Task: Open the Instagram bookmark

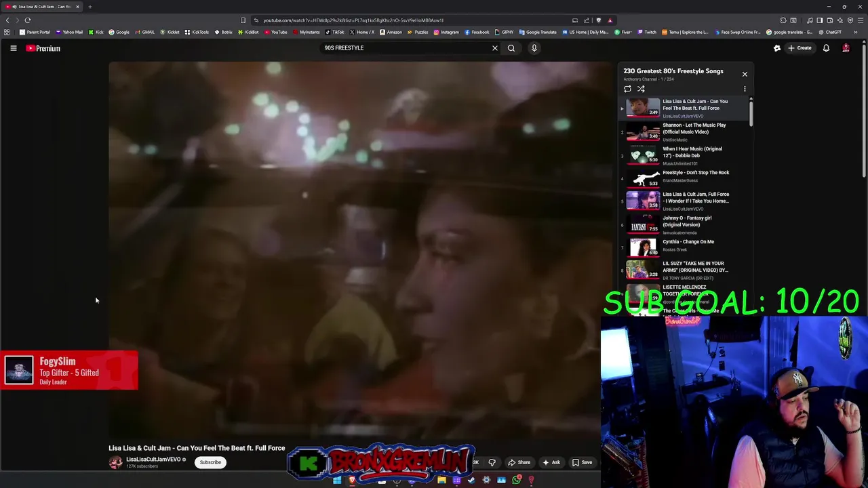Action: (x=446, y=32)
